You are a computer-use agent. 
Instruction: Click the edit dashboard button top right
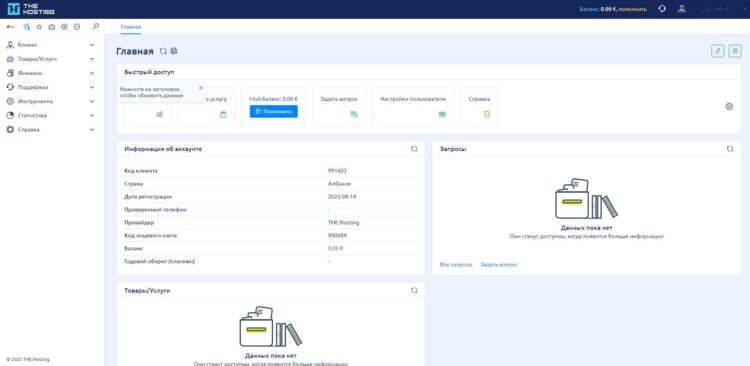click(x=717, y=51)
